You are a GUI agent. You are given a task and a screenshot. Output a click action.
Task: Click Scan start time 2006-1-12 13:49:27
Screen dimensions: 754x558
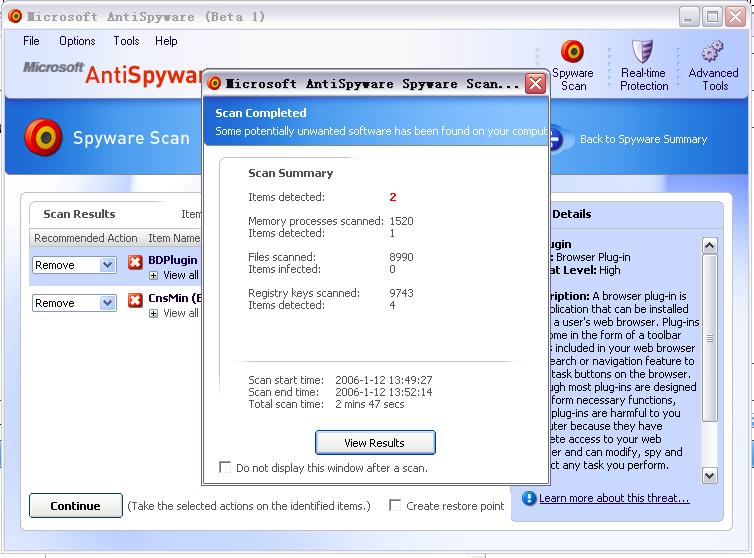pos(384,380)
